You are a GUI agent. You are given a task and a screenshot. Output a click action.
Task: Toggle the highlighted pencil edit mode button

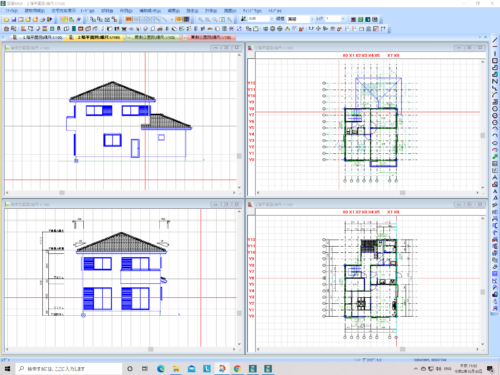coord(64,19)
